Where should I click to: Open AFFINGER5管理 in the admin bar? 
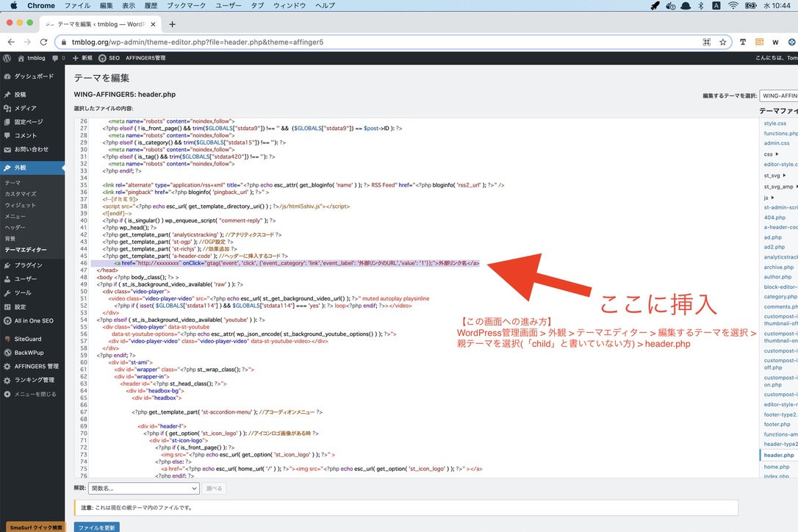tap(145, 58)
